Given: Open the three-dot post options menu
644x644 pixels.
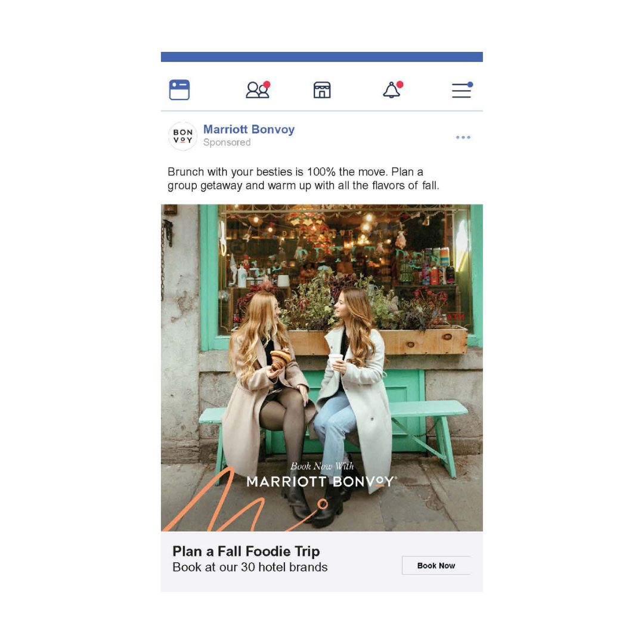Looking at the screenshot, I should (x=463, y=137).
